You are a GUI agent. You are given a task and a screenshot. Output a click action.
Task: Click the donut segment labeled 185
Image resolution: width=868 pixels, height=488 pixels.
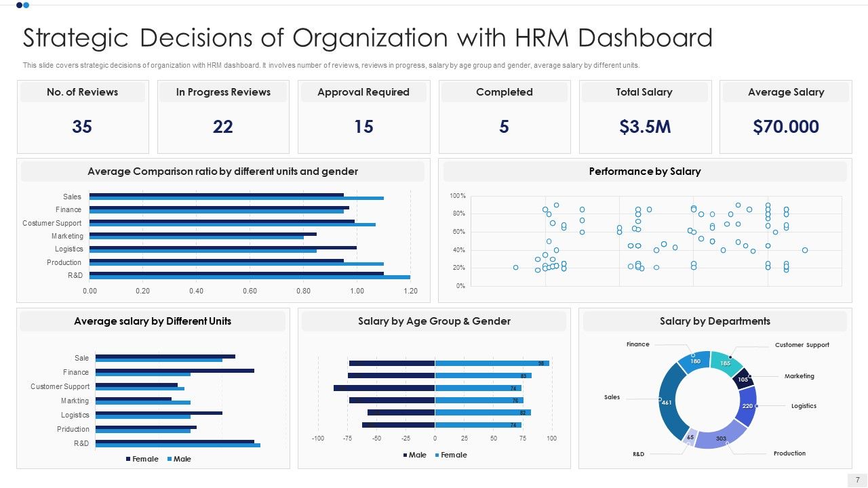tap(725, 362)
